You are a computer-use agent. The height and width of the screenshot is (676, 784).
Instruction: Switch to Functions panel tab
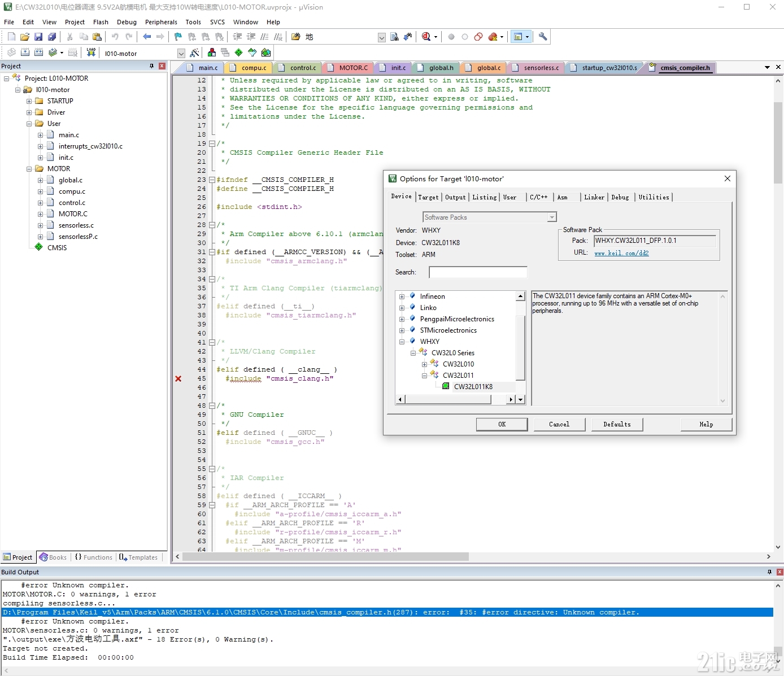[x=94, y=557]
